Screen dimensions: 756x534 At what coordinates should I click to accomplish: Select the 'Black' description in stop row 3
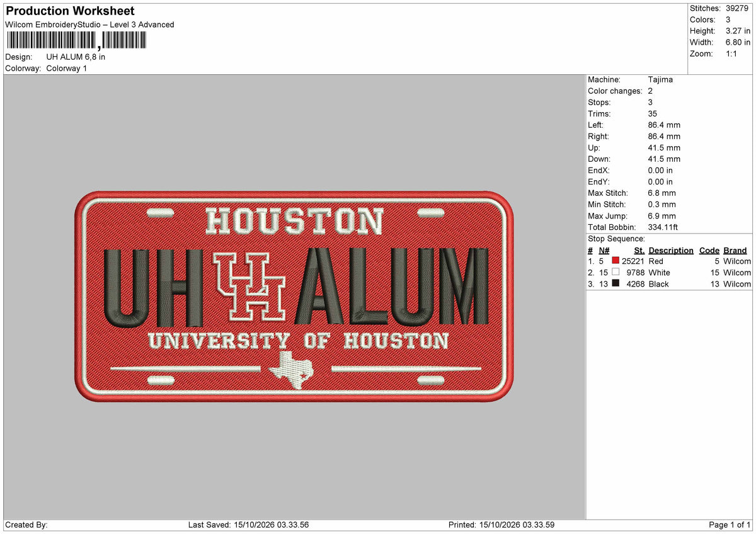[658, 284]
